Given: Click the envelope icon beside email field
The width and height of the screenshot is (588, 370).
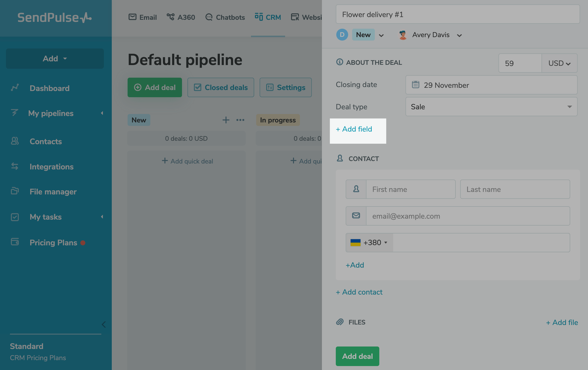Looking at the screenshot, I should tap(356, 216).
